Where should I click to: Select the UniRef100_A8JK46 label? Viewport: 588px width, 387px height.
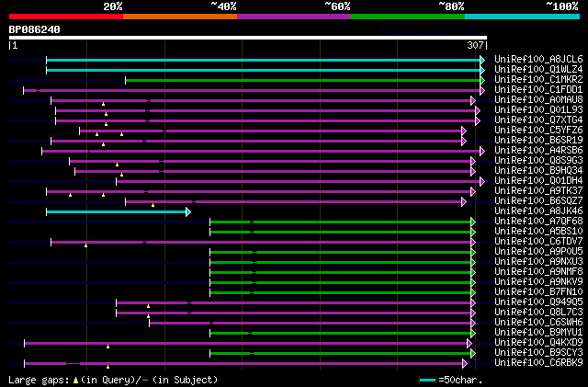point(538,211)
